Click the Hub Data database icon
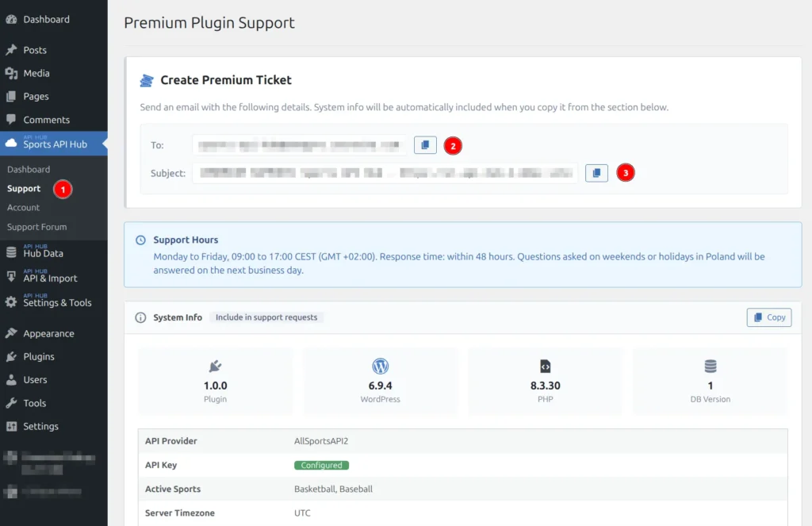The width and height of the screenshot is (812, 526). coord(11,252)
